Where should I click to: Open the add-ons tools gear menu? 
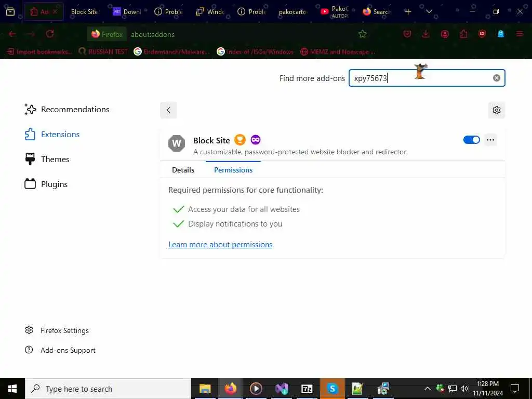tap(496, 110)
